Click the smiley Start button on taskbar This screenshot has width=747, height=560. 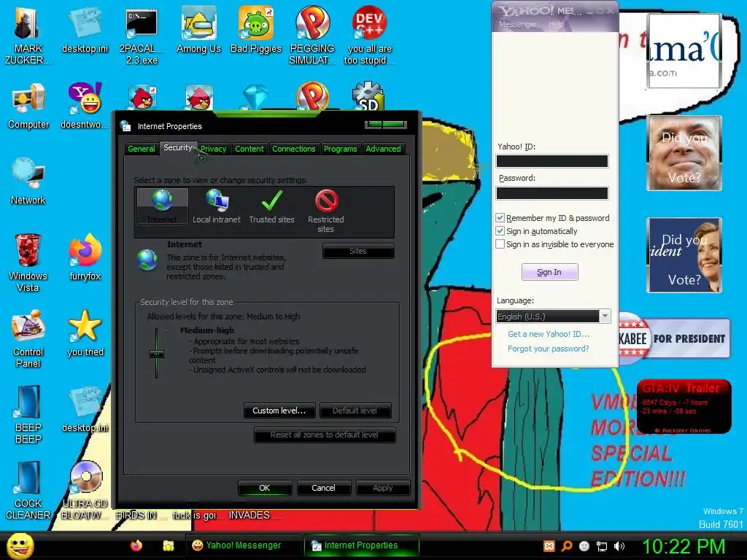pos(20,545)
